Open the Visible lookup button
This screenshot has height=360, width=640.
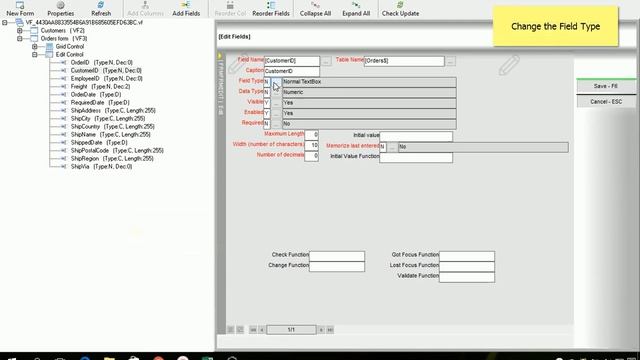pos(276,103)
